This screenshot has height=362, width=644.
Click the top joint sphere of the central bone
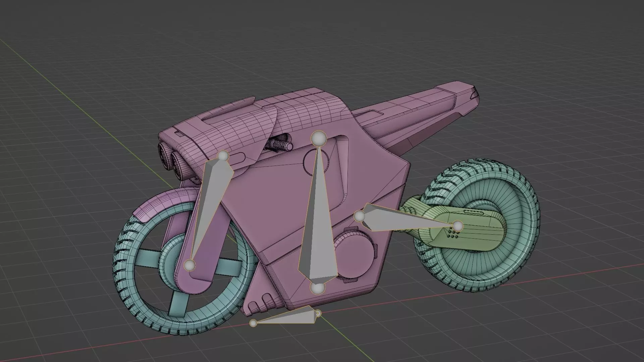coord(319,138)
